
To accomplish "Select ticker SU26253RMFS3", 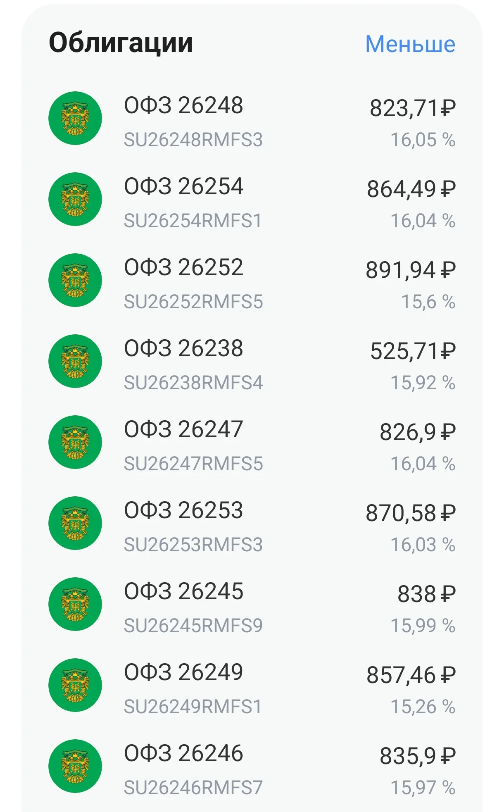I will click(193, 545).
